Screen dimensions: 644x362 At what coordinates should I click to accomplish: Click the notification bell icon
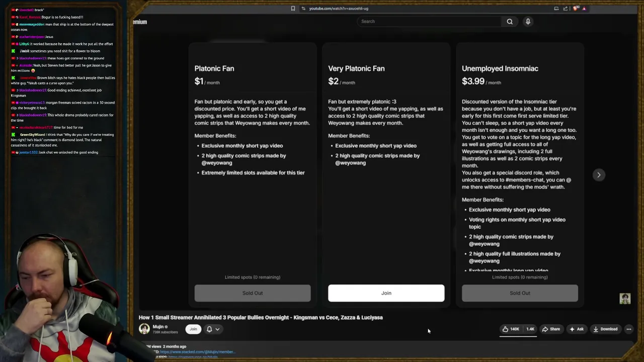pyautogui.click(x=209, y=329)
